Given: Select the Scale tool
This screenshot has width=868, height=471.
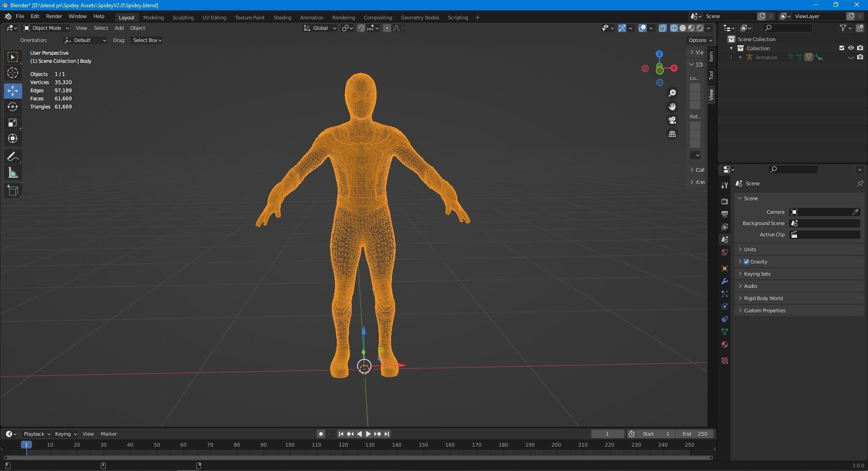Looking at the screenshot, I should [13, 122].
